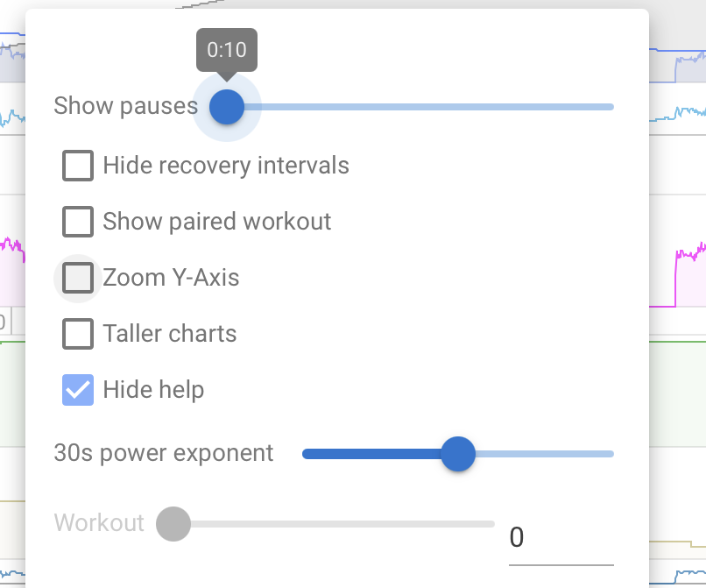Click the Show pauses slider thumb
Image resolution: width=706 pixels, height=588 pixels.
(x=227, y=107)
